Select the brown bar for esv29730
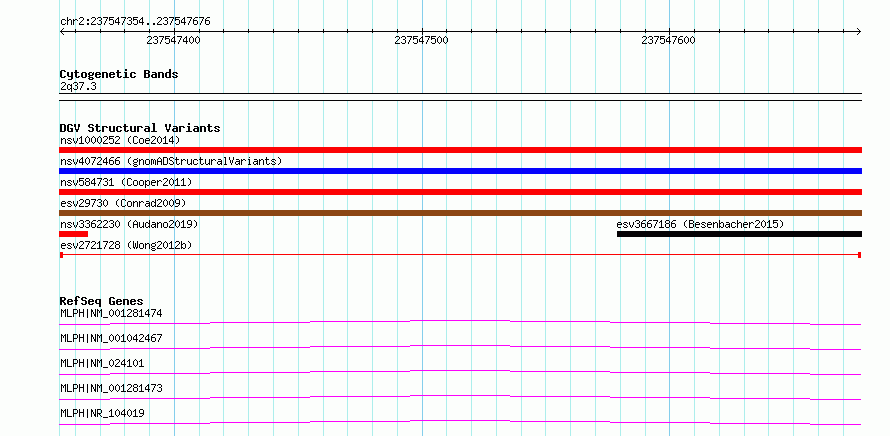This screenshot has width=890, height=436. point(460,213)
